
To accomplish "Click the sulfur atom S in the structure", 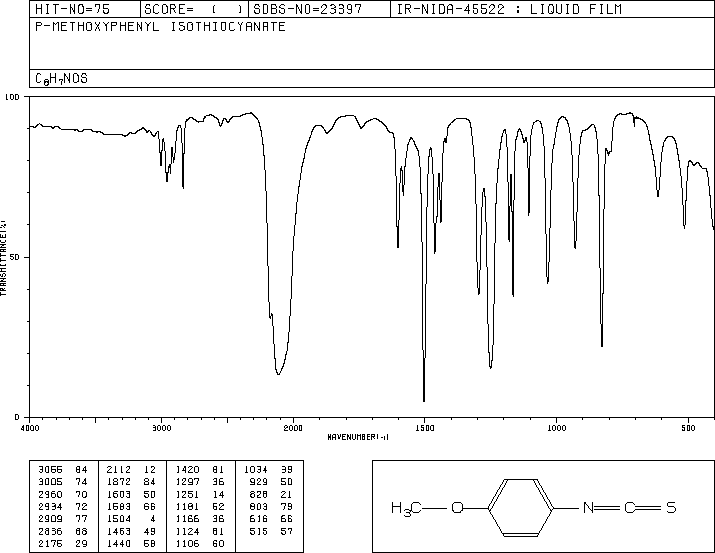I will point(671,507).
